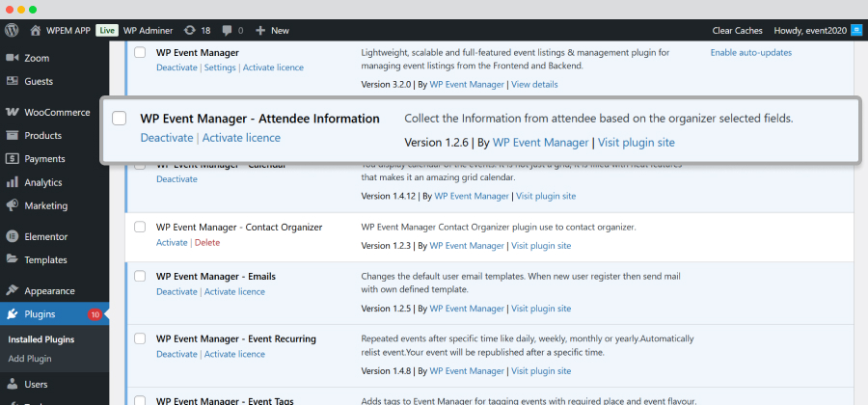Image resolution: width=868 pixels, height=405 pixels.
Task: Click Activate licence for Attendee Information
Action: 241,137
